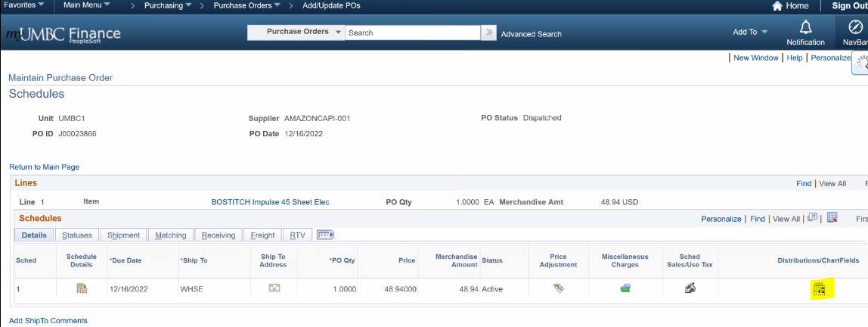Click into the Search input field
Screen dimensions: 868x327
click(412, 33)
